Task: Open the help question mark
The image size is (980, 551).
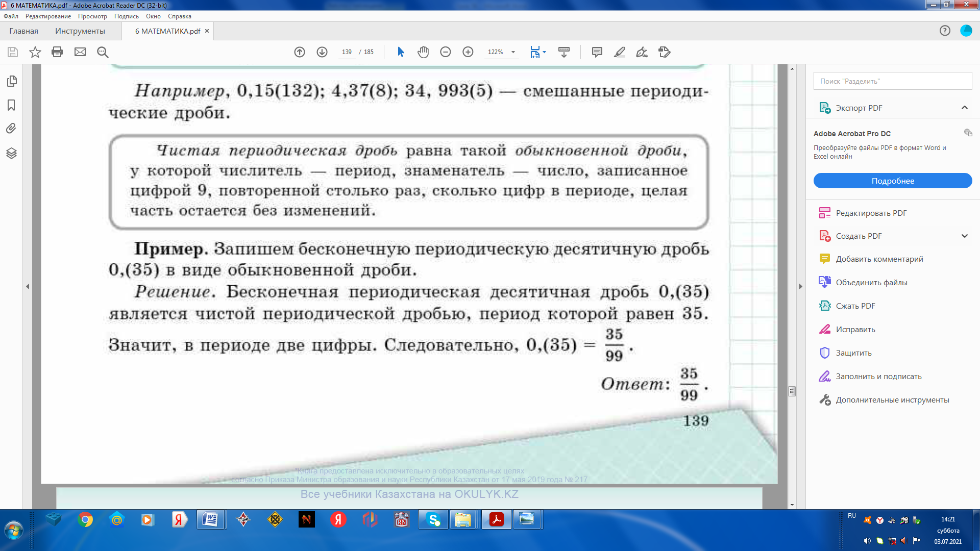Action: pos(945,31)
